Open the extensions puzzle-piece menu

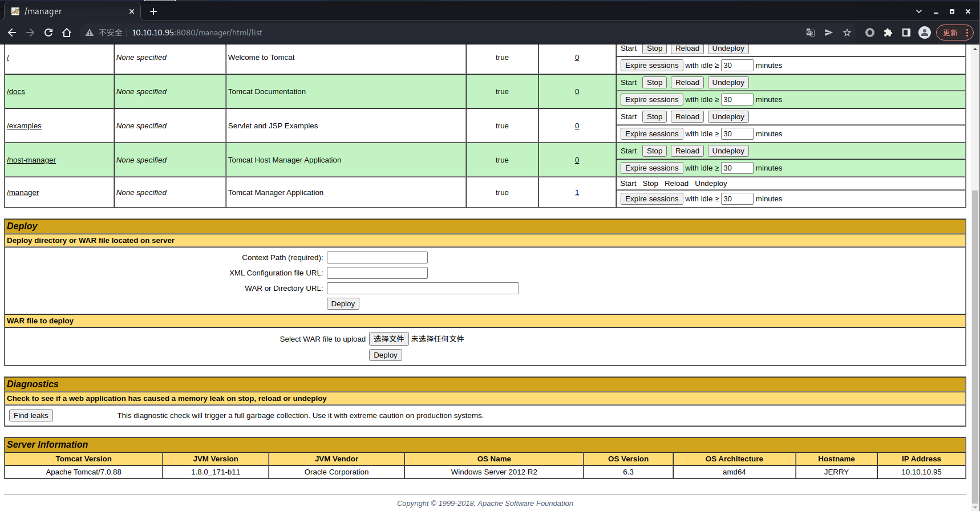pyautogui.click(x=888, y=33)
